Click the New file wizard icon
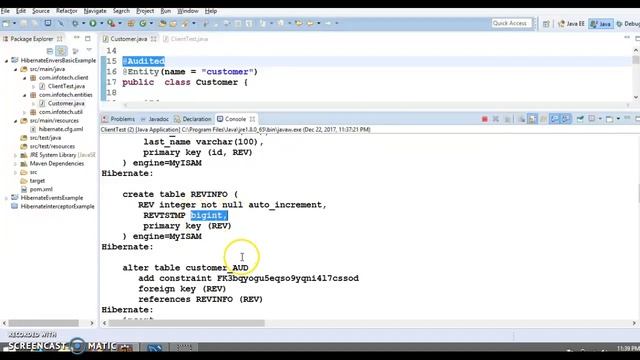This screenshot has height=360, width=640. click(6, 23)
